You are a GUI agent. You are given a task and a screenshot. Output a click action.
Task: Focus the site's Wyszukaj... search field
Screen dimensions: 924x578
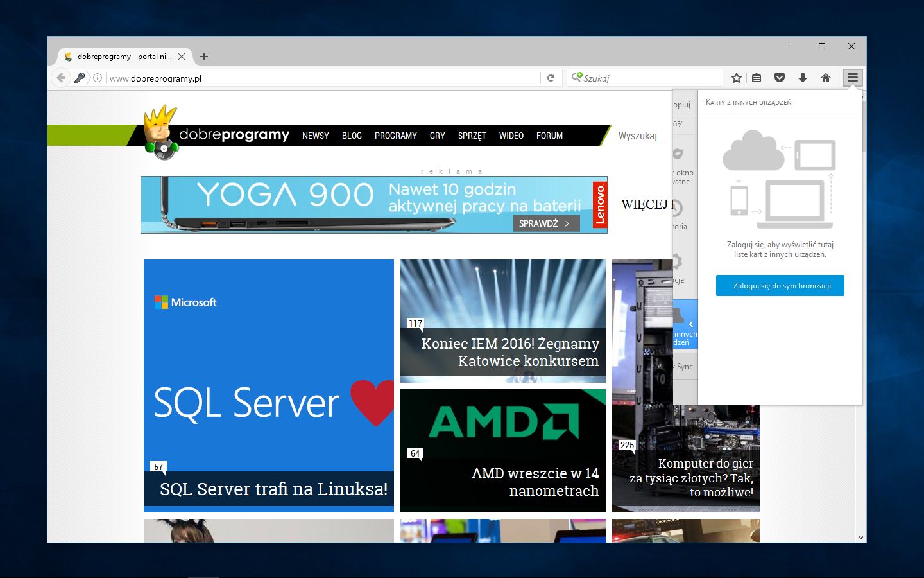click(642, 136)
